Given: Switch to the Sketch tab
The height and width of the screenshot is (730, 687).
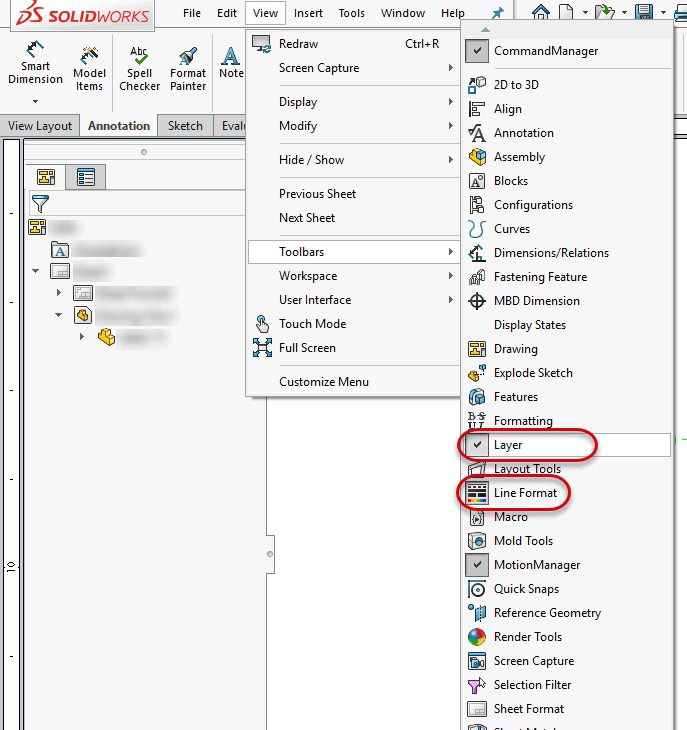Looking at the screenshot, I should click(185, 126).
